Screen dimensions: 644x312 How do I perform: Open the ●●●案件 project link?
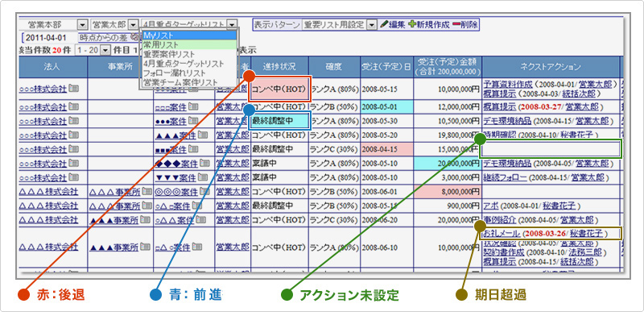(x=171, y=121)
